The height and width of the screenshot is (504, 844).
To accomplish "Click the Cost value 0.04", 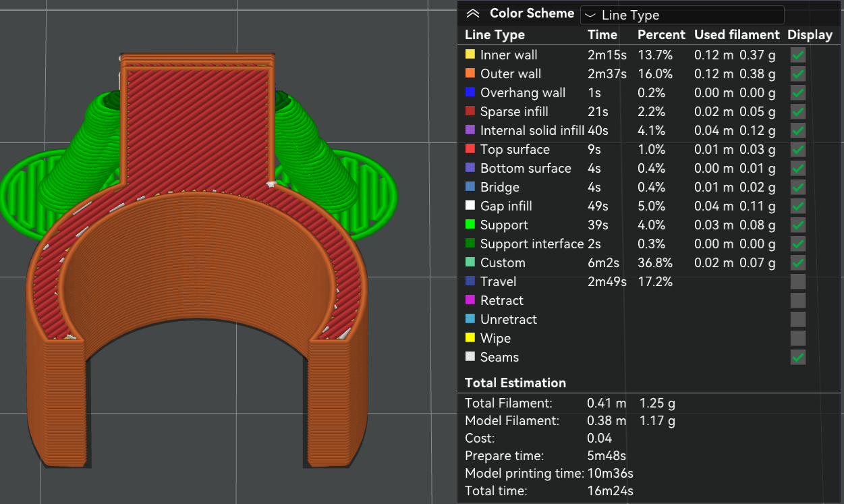I will tap(600, 438).
